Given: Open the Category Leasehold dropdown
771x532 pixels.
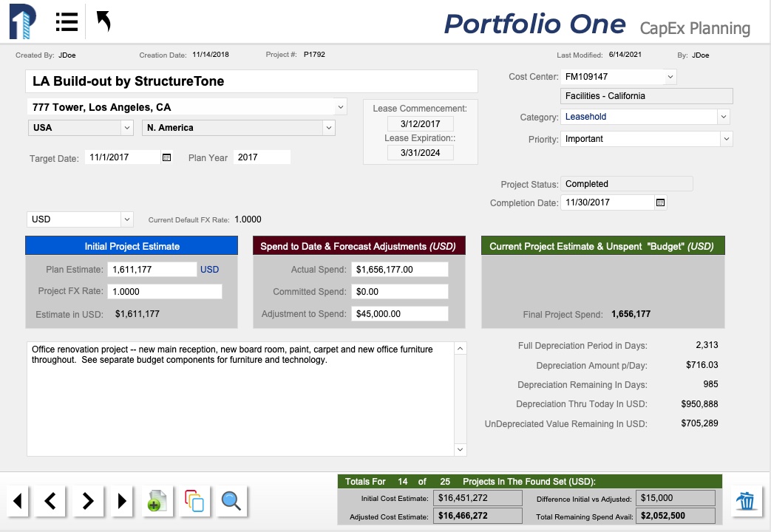Looking at the screenshot, I should point(723,117).
